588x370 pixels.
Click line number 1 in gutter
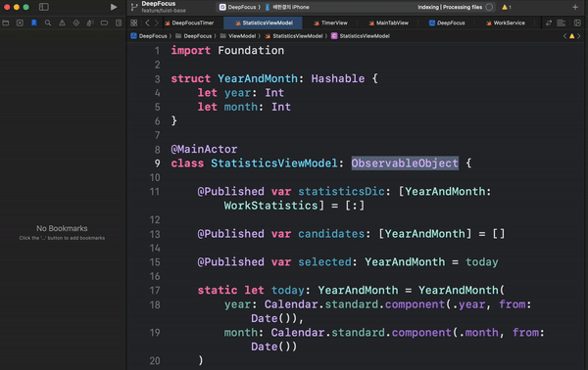pyautogui.click(x=158, y=51)
